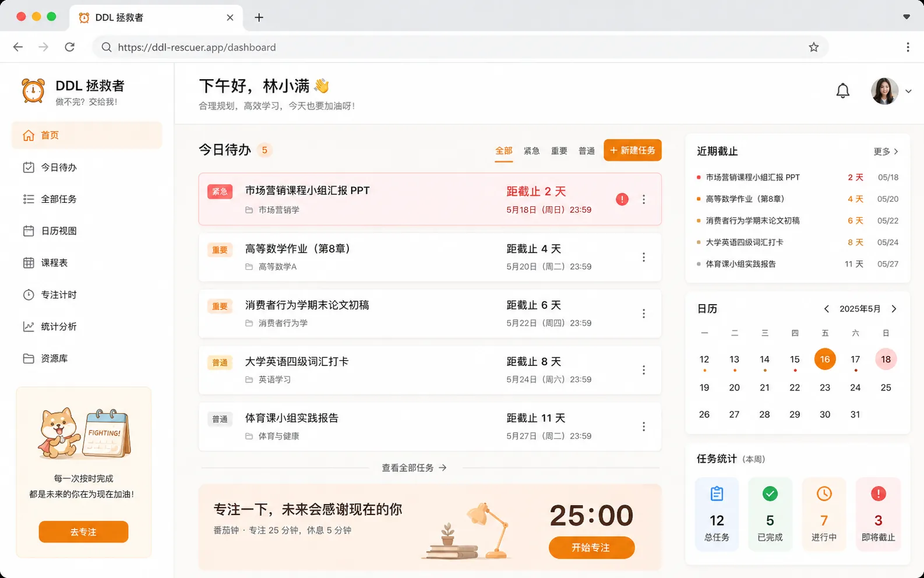This screenshot has height=578, width=924.
Task: Bookmark this page with the star icon
Action: (x=814, y=47)
